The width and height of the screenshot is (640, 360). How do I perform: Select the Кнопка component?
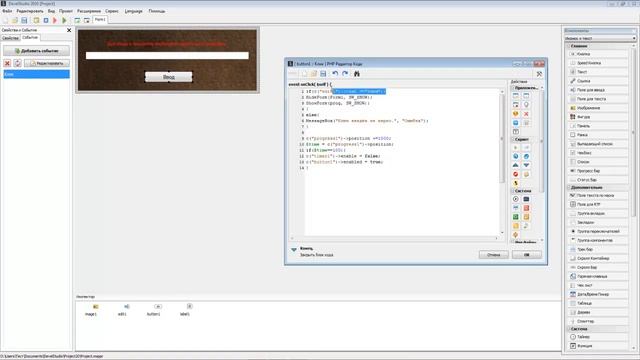(598, 54)
